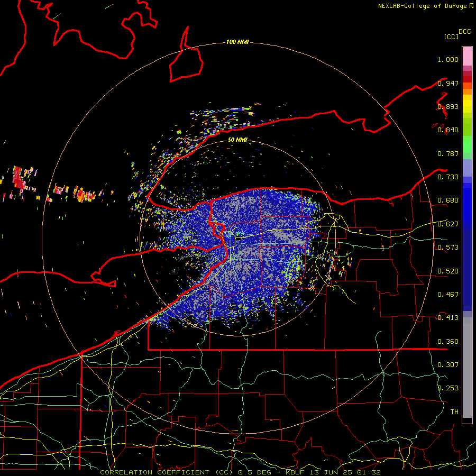Select the 0.467 value on color scale
This screenshot has width=476, height=476.
pos(448,295)
